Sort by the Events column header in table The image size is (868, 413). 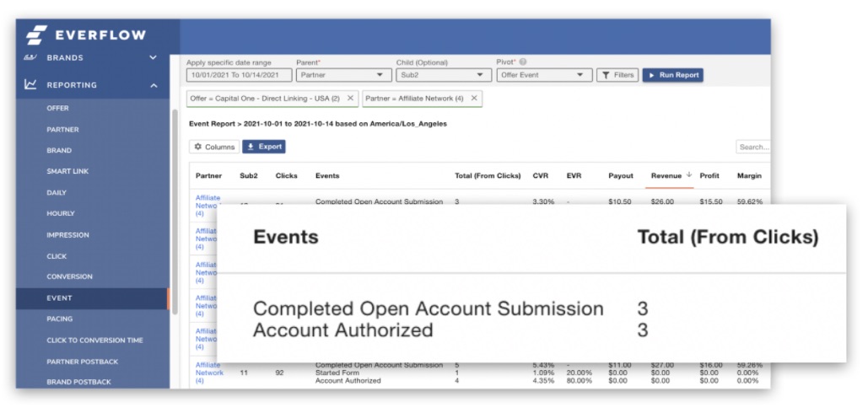tap(327, 176)
